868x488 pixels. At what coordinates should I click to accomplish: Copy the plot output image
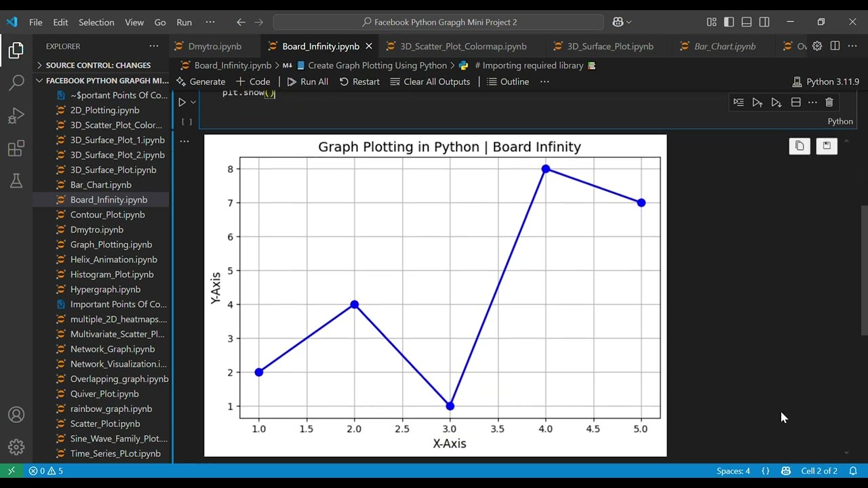pos(800,146)
